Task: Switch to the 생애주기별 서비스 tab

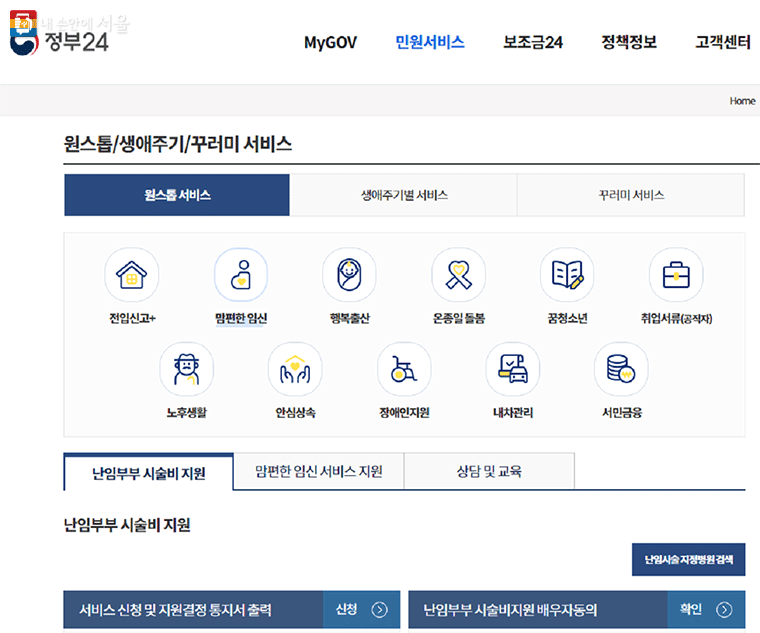Action: pos(404,195)
